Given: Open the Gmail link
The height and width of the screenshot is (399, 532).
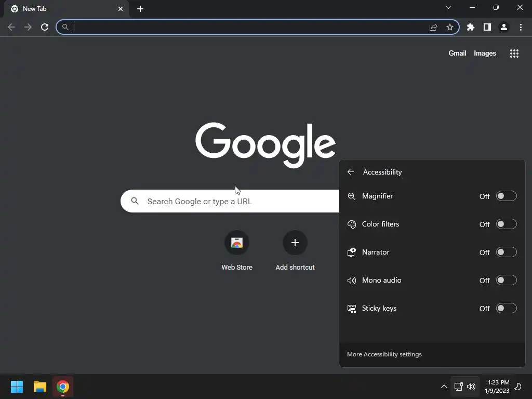Looking at the screenshot, I should (457, 54).
